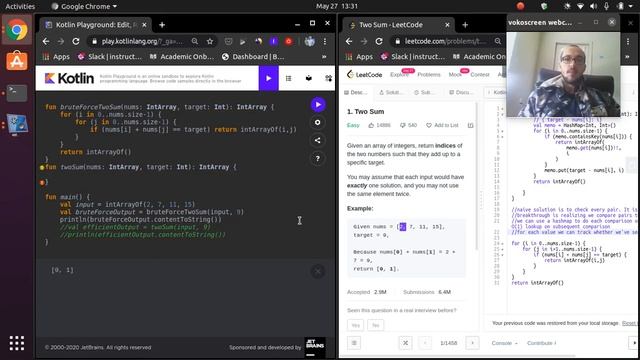Answer No to seen-in-interview question
This screenshot has width=640, height=360.
coord(376,325)
